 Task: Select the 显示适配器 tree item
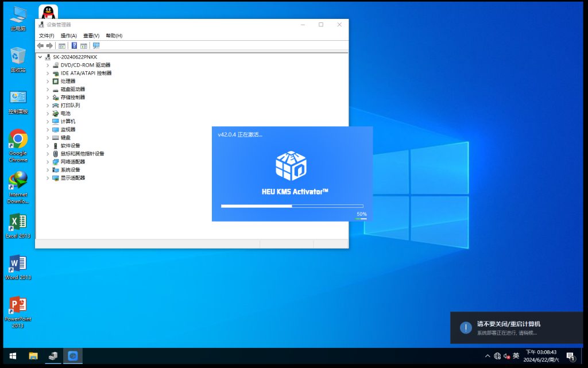tap(73, 178)
